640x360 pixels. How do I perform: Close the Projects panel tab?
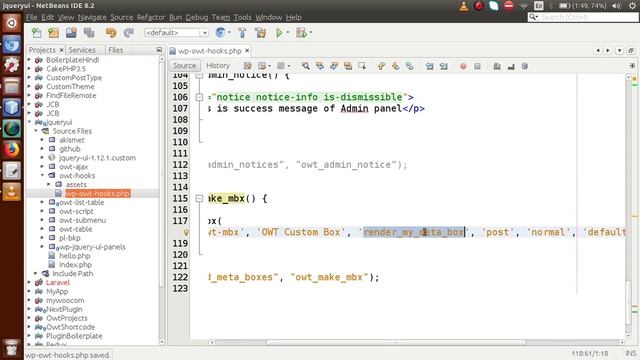[x=62, y=50]
